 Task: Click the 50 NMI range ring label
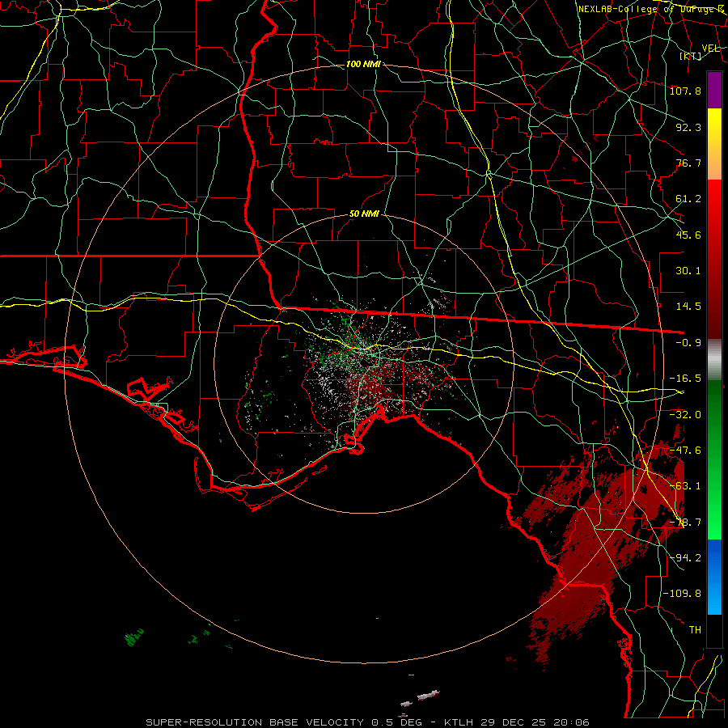click(x=364, y=214)
